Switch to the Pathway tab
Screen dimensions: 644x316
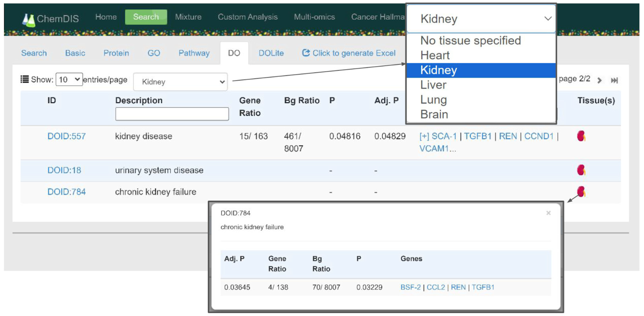coord(194,53)
